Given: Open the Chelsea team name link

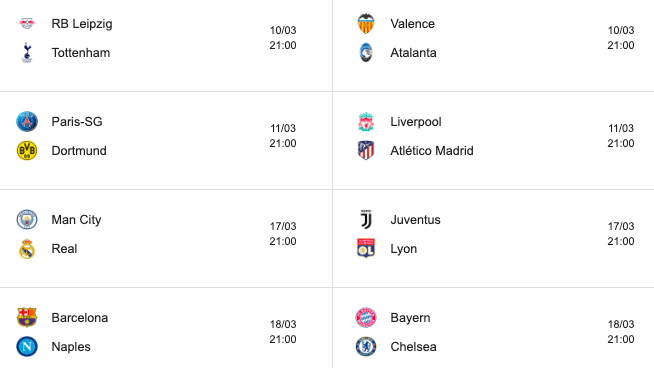Looking at the screenshot, I should click(413, 347).
